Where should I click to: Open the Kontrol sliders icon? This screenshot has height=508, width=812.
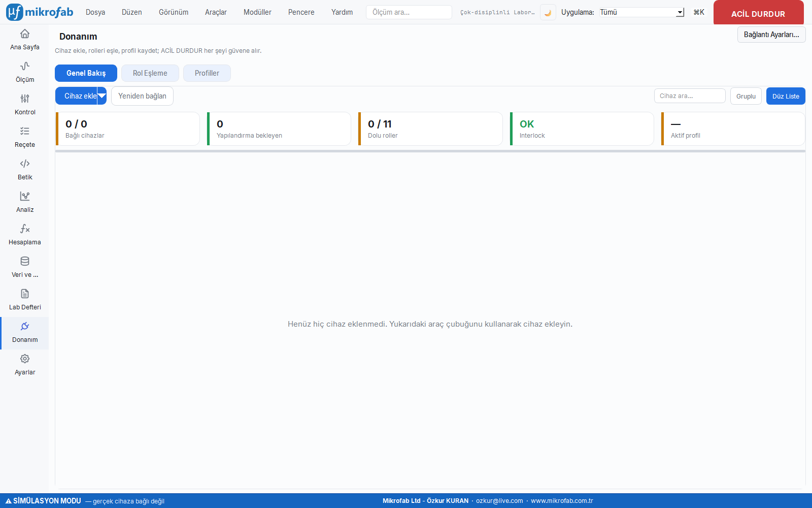(x=24, y=99)
